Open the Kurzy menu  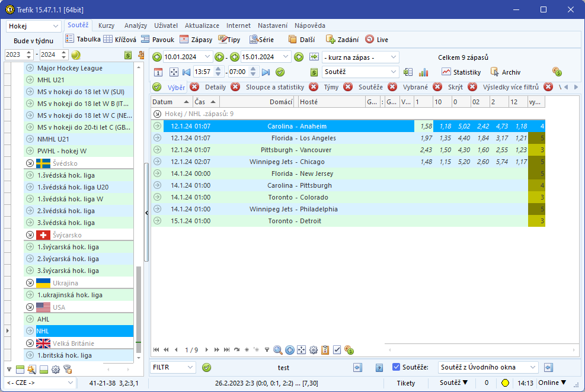point(106,25)
